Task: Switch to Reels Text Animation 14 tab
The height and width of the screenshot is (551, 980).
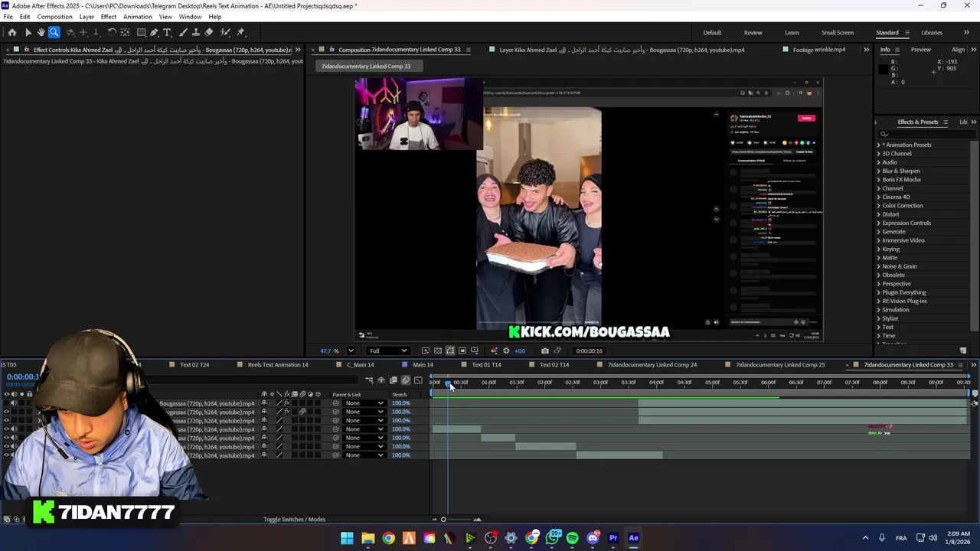Action: tap(278, 365)
